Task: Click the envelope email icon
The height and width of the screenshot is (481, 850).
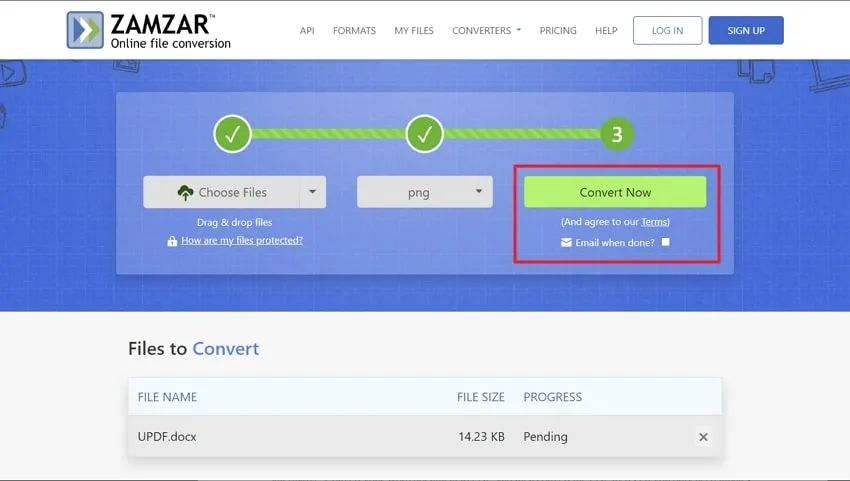Action: coord(566,242)
